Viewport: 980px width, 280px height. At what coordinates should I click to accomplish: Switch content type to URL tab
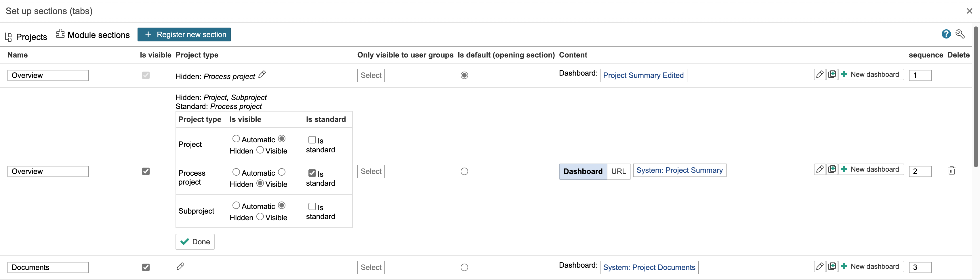click(x=618, y=171)
